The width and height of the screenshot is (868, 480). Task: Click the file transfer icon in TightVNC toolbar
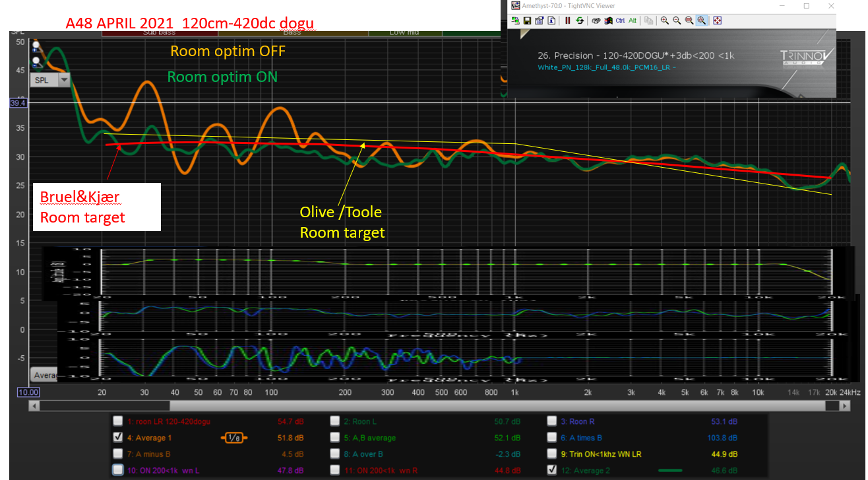648,20
